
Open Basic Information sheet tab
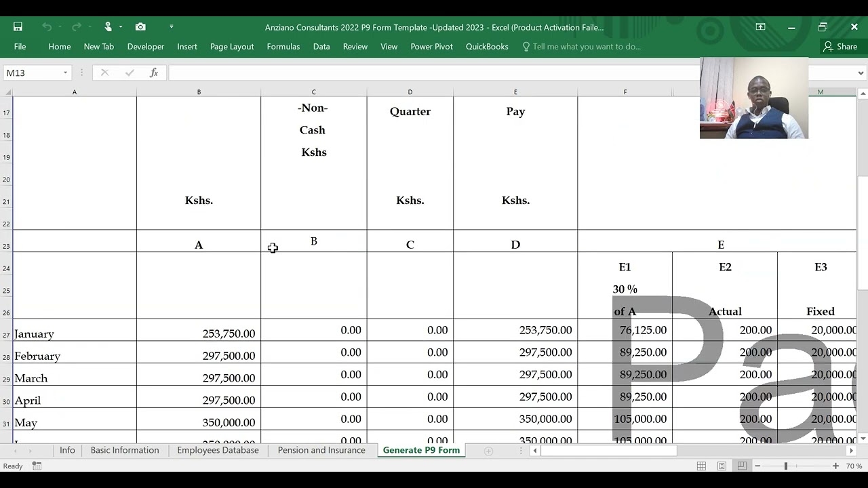coord(125,450)
